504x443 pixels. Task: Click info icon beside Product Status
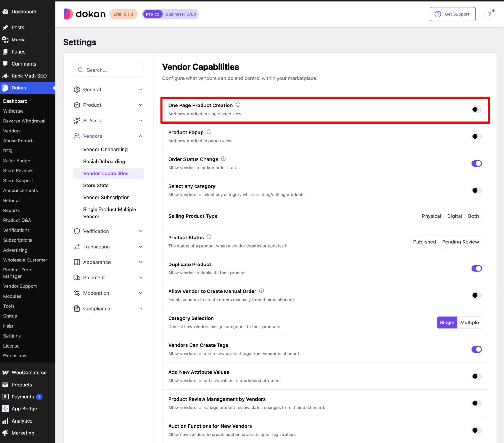click(209, 237)
